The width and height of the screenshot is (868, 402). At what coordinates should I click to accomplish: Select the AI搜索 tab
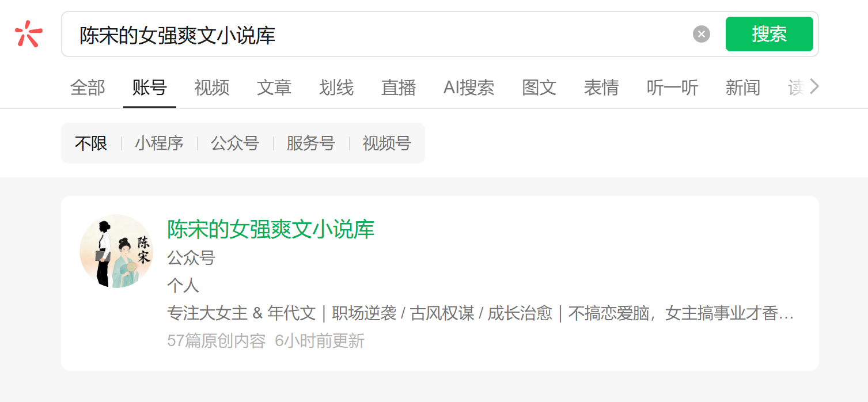(x=469, y=88)
